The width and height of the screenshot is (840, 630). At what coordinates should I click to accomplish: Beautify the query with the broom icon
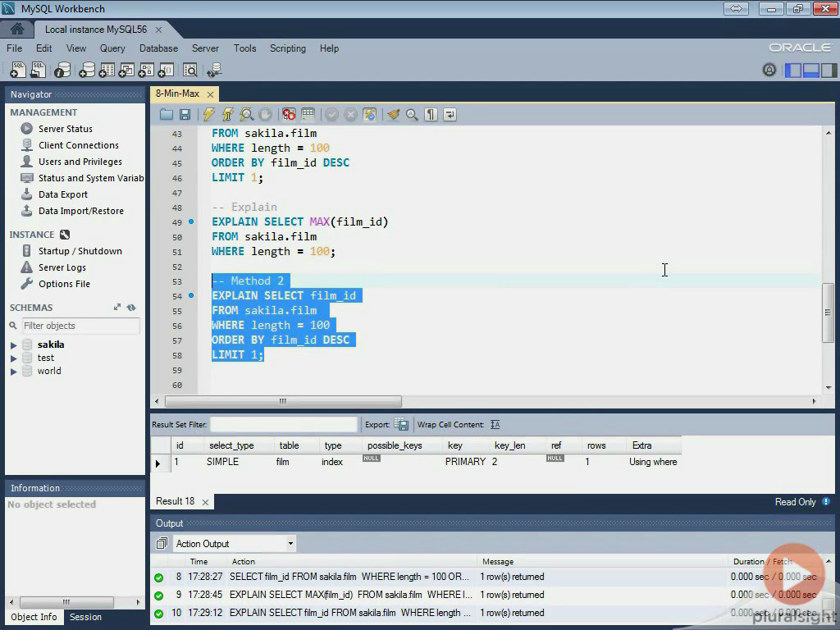(394, 114)
